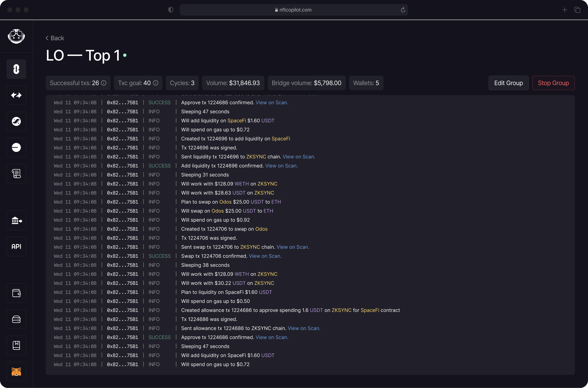Open the bridge arrows sidebar icon

click(x=16, y=95)
